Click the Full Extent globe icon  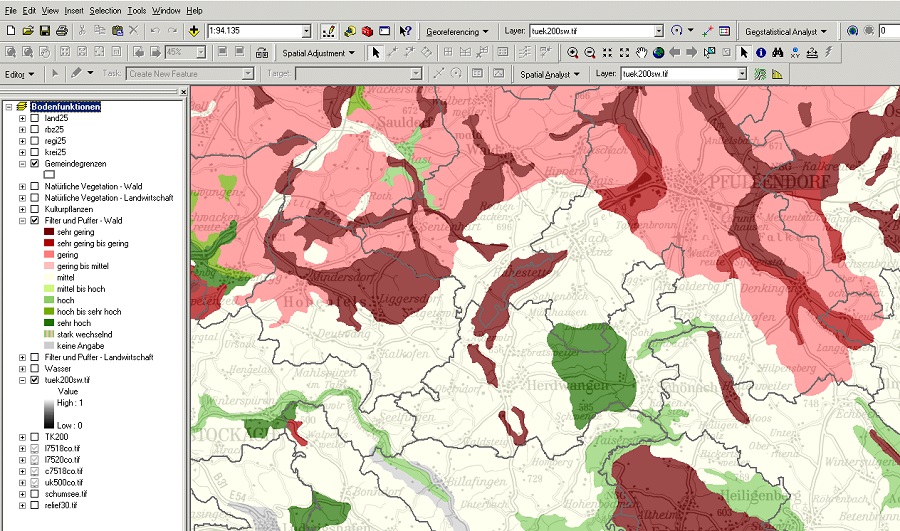657,52
